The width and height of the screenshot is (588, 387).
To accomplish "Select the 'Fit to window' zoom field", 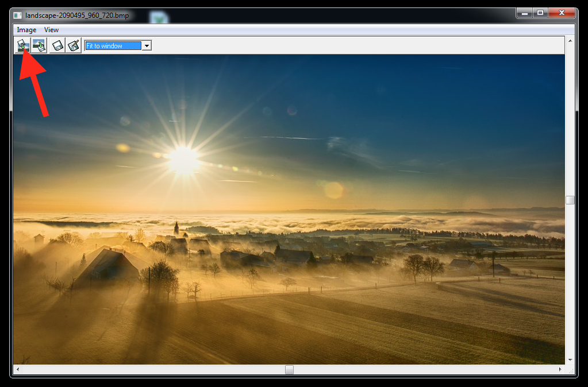I will click(113, 46).
